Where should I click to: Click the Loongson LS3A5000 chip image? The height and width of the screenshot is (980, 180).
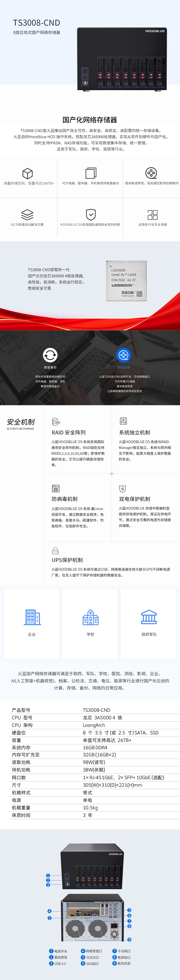[126, 281]
